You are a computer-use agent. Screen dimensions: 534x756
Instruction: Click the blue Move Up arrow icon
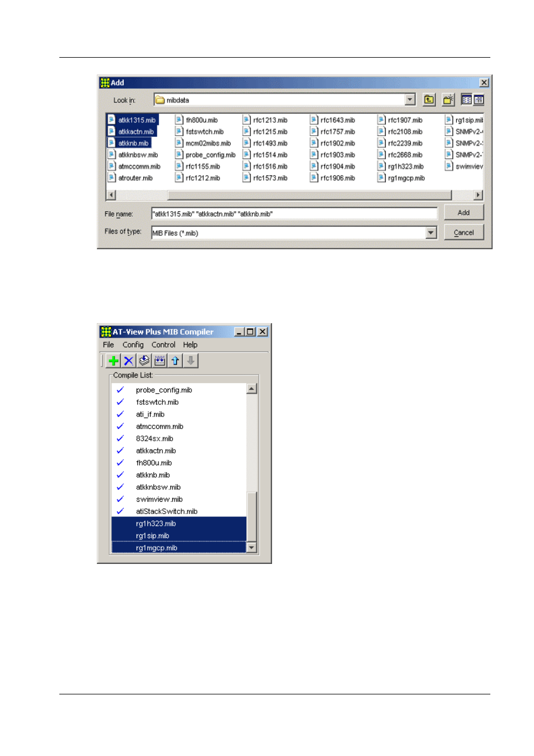[175, 361]
